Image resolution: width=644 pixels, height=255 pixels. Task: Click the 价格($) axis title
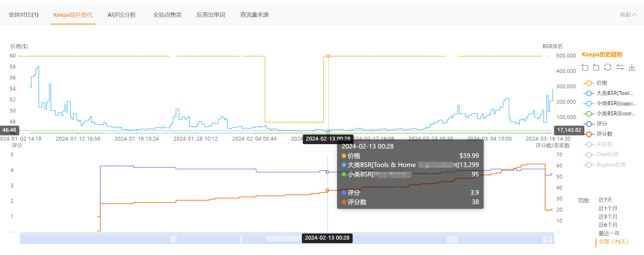(19, 46)
